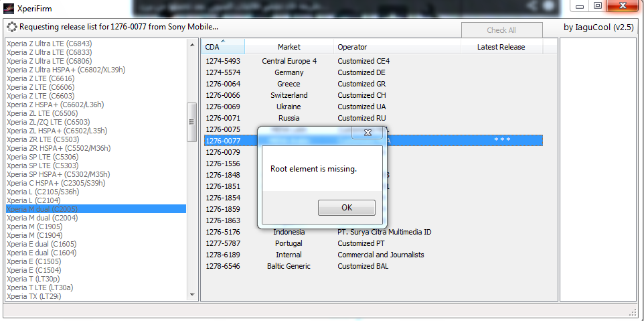Select Xperia E (C1505)
This screenshot has height=321, width=644.
pos(96,261)
